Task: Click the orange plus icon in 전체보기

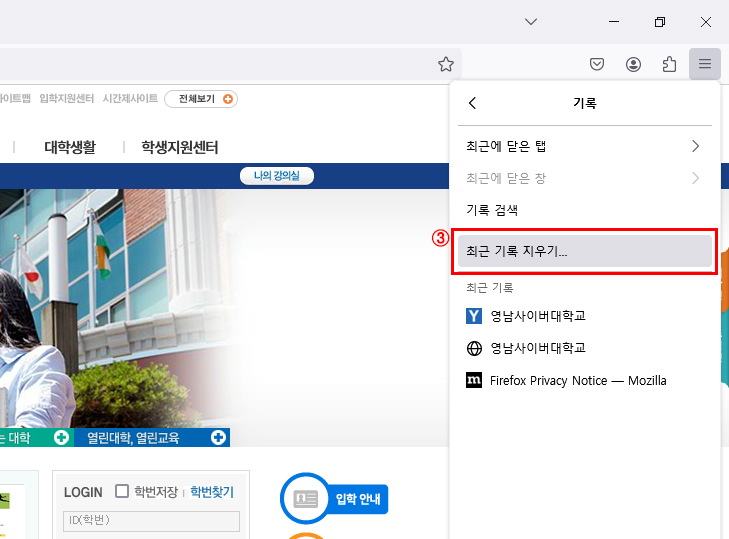Action: [228, 99]
